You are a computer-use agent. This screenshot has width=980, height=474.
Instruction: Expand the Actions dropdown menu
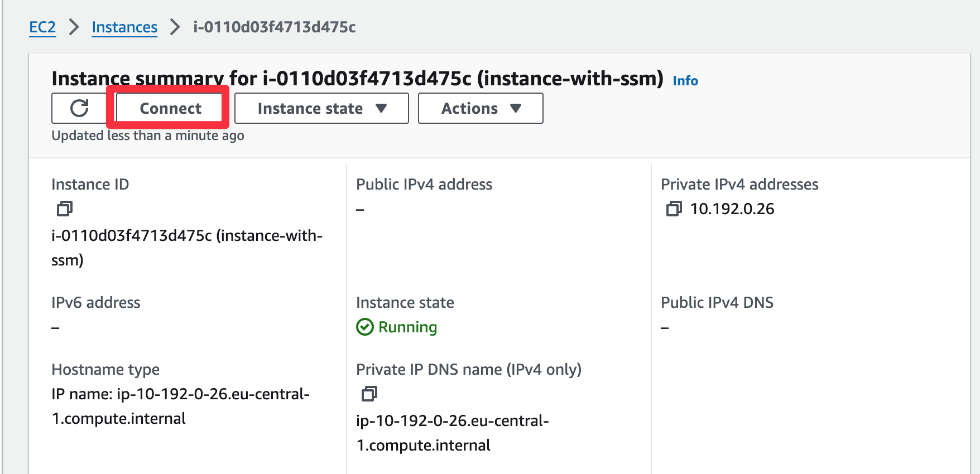tap(481, 108)
